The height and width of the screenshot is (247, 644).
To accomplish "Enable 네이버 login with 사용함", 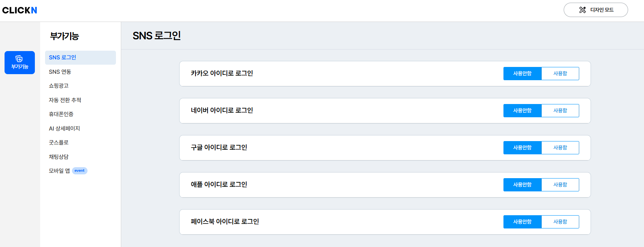I will (560, 111).
